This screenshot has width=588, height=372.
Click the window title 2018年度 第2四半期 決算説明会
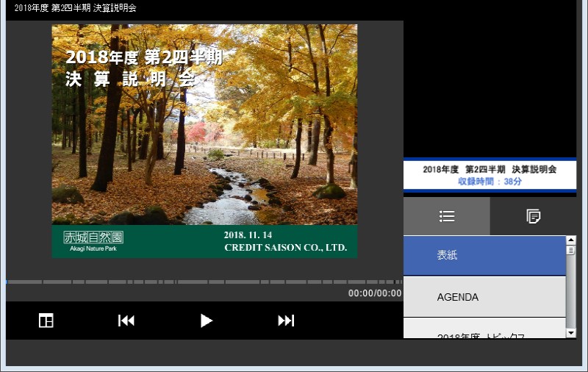(75, 8)
